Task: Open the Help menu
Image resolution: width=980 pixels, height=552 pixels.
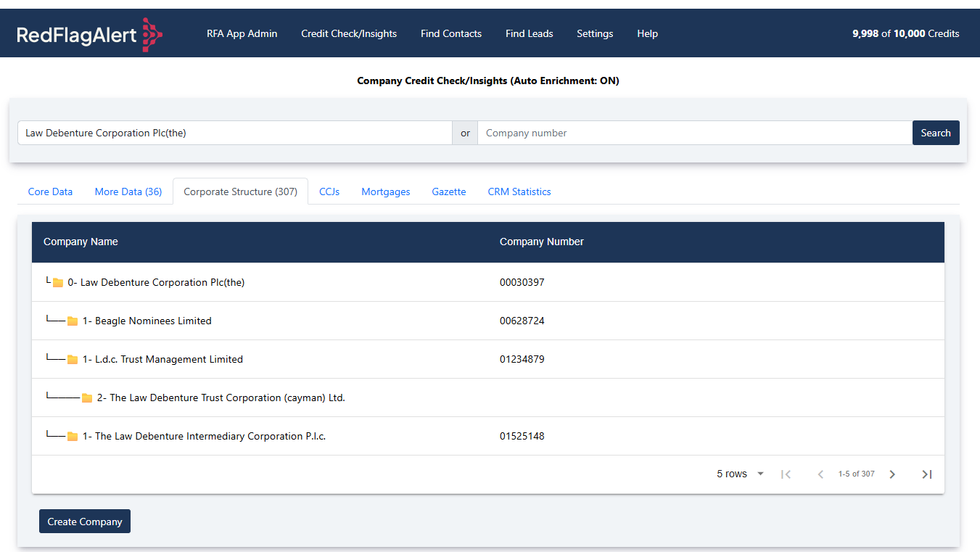Action: pyautogui.click(x=648, y=33)
